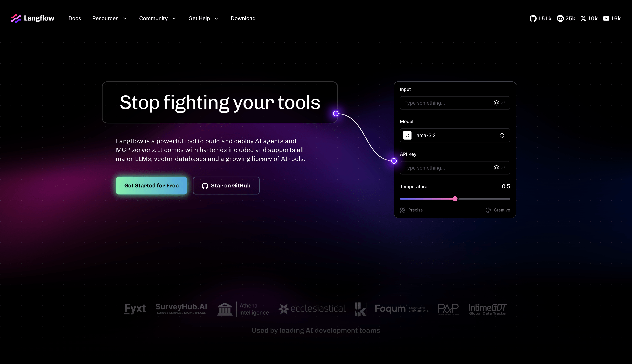Select the Creative temperature preset
Viewport: 632px width, 364px height.
(x=498, y=210)
